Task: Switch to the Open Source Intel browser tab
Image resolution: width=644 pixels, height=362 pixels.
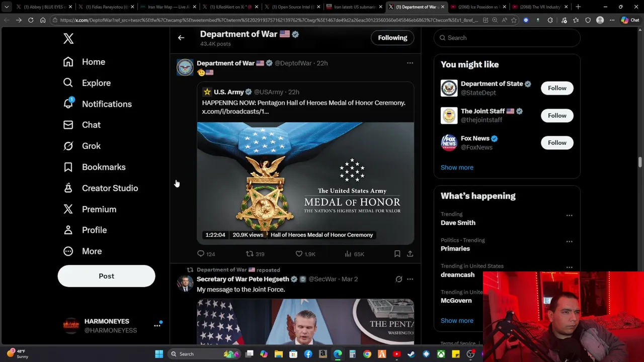Action: click(292, 7)
